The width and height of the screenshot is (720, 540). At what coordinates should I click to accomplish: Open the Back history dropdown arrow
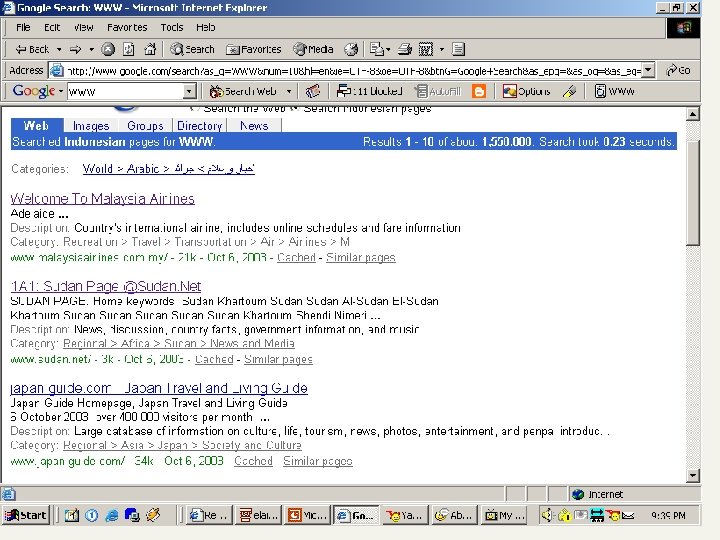(59, 49)
